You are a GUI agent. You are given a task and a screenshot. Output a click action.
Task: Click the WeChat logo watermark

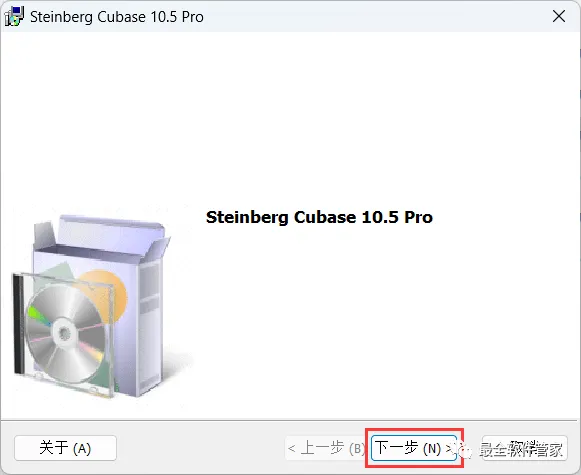(466, 450)
